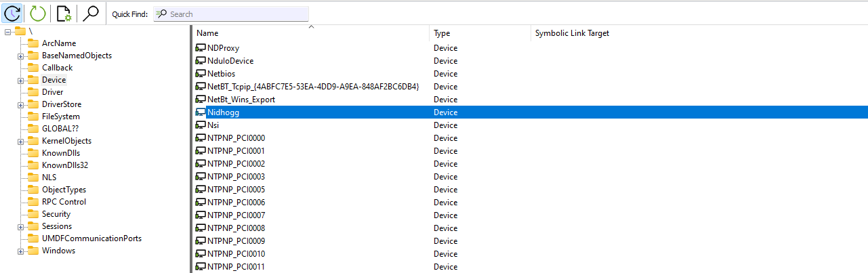Select the NetBt_Wins_Export device entry
Screen dimensions: 868x273
click(241, 100)
